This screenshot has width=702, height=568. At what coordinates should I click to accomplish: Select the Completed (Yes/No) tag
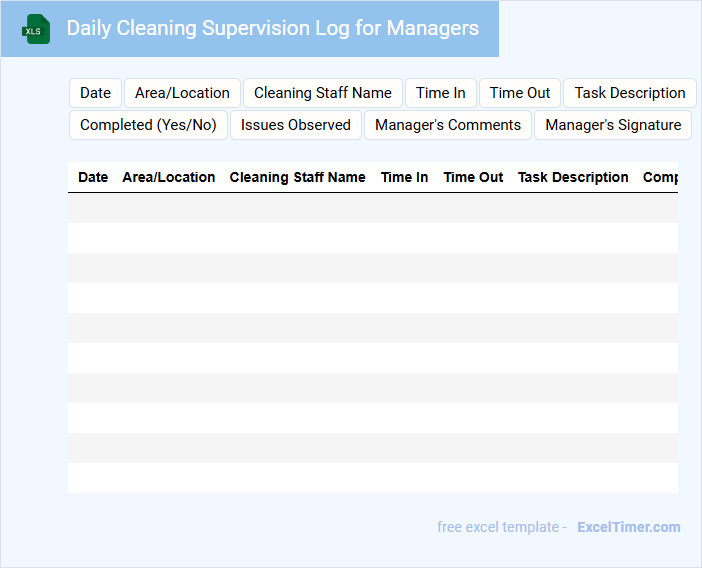tap(148, 125)
